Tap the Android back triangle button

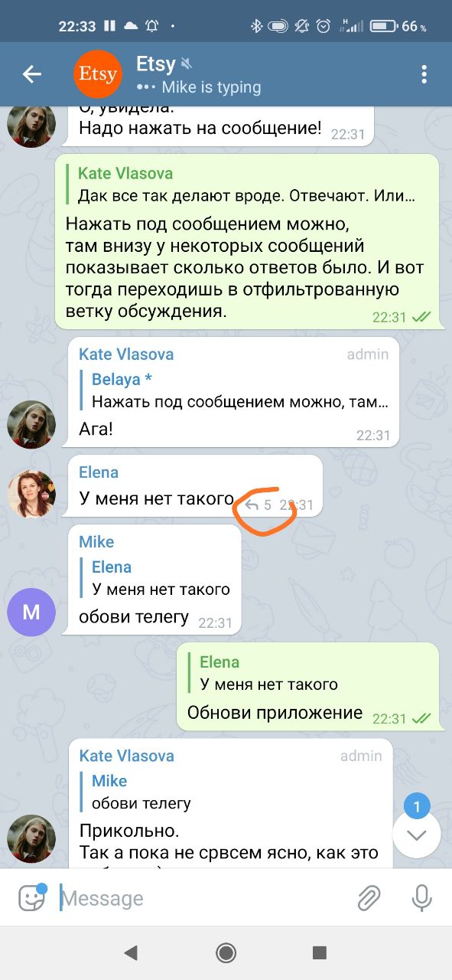coord(131,952)
